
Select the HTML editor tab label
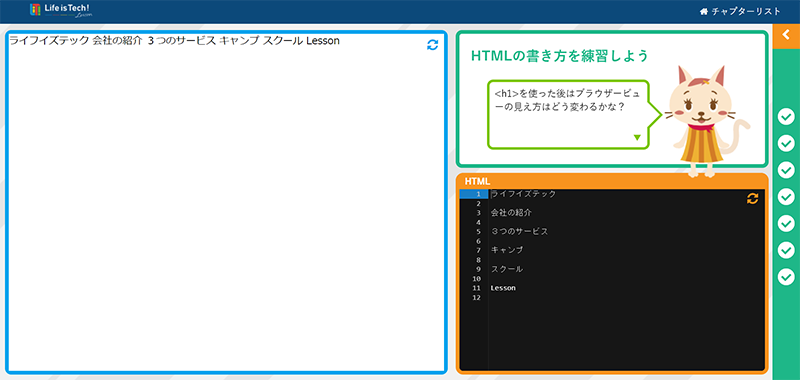(x=477, y=181)
